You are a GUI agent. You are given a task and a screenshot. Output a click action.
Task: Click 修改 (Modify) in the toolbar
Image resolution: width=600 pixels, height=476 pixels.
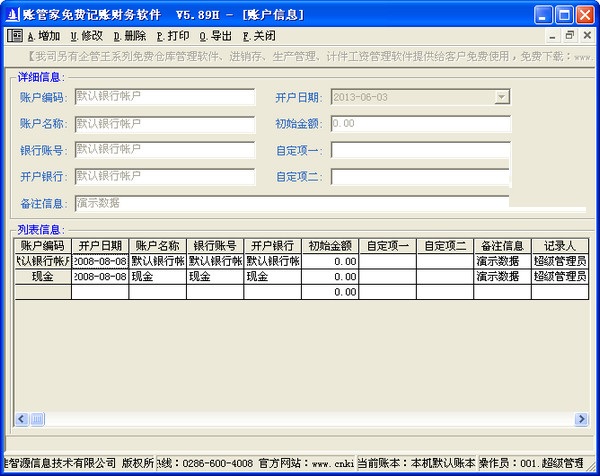(87, 36)
